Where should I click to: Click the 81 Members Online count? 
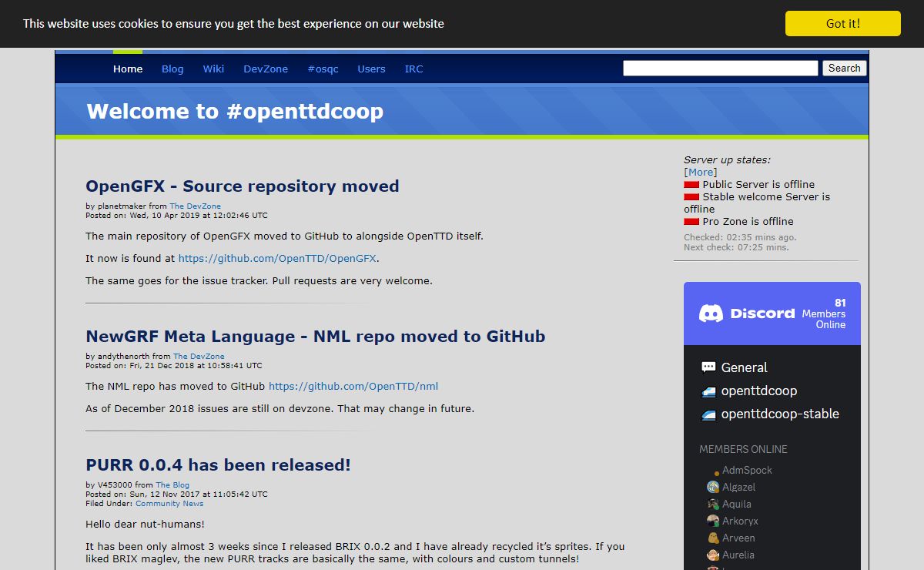point(824,313)
